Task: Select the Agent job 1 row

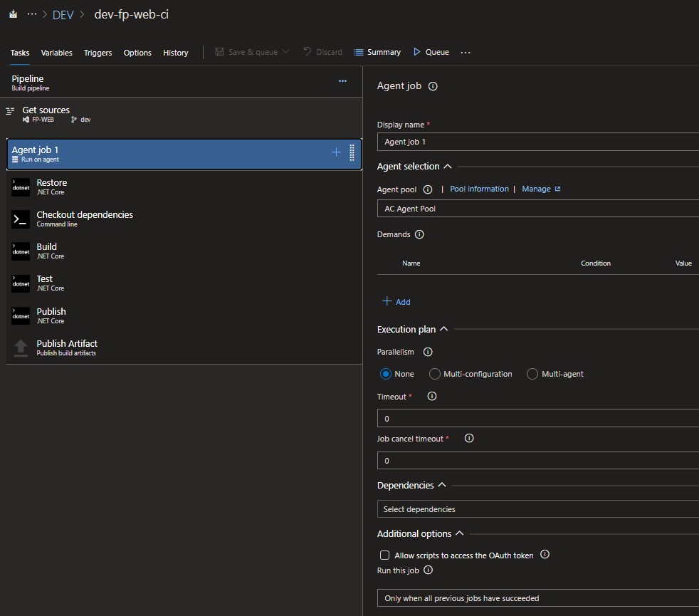Action: 184,155
